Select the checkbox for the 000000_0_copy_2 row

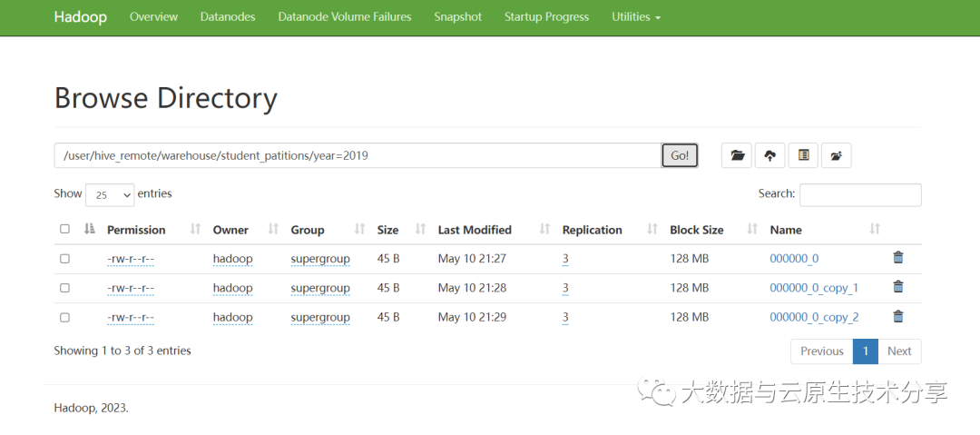pyautogui.click(x=64, y=318)
